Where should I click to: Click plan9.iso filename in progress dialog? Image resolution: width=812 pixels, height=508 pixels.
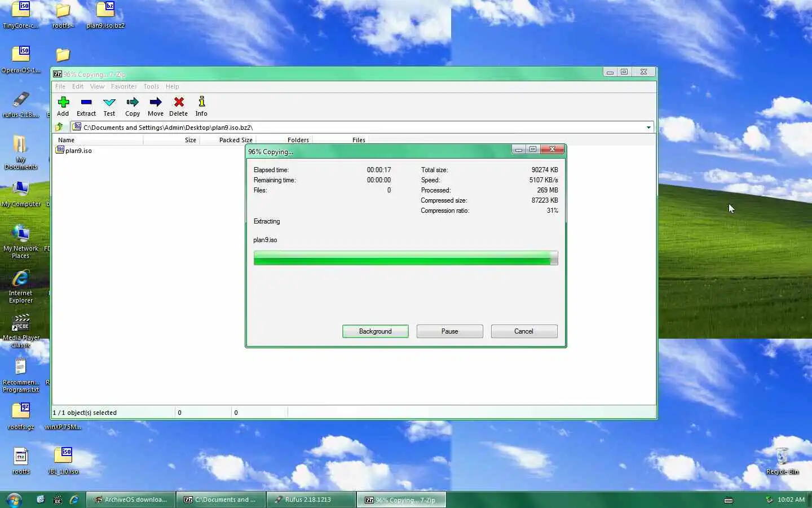pyautogui.click(x=265, y=240)
